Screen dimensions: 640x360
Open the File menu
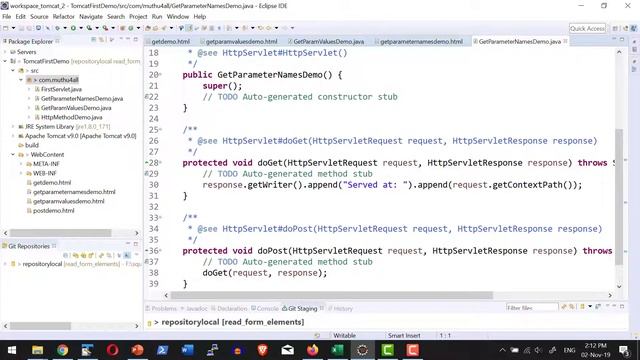(x=7, y=17)
